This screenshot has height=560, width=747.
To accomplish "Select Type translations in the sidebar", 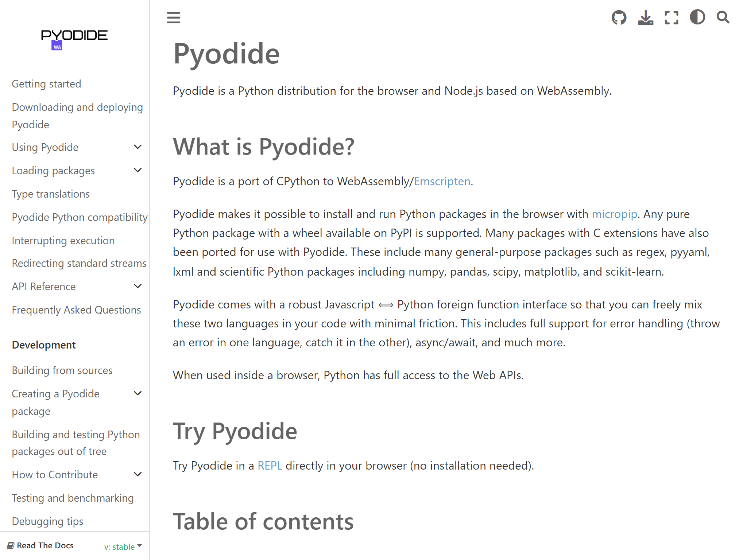I will [50, 194].
